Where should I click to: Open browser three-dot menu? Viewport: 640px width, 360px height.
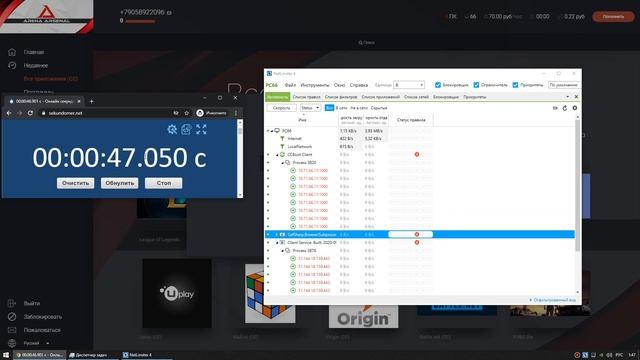(236, 113)
